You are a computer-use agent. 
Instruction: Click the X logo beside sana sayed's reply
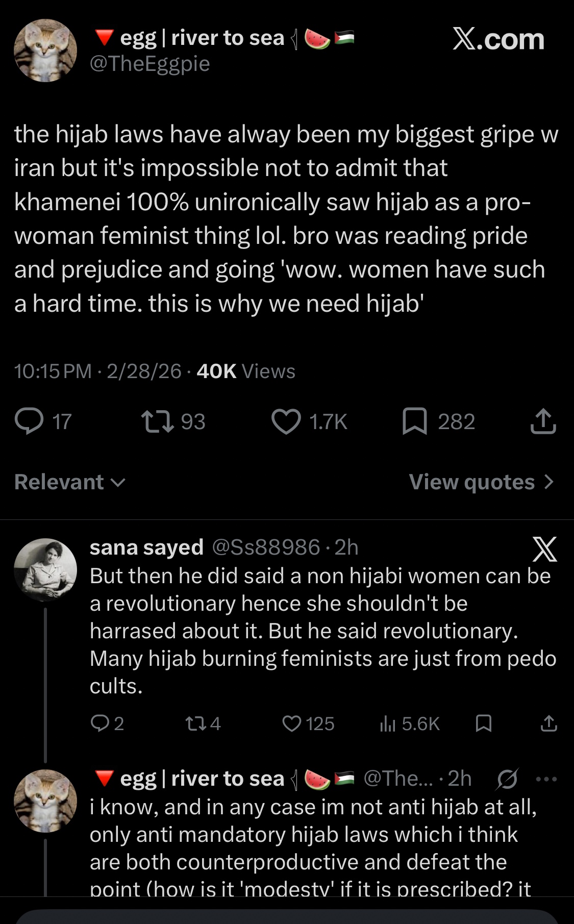click(544, 549)
